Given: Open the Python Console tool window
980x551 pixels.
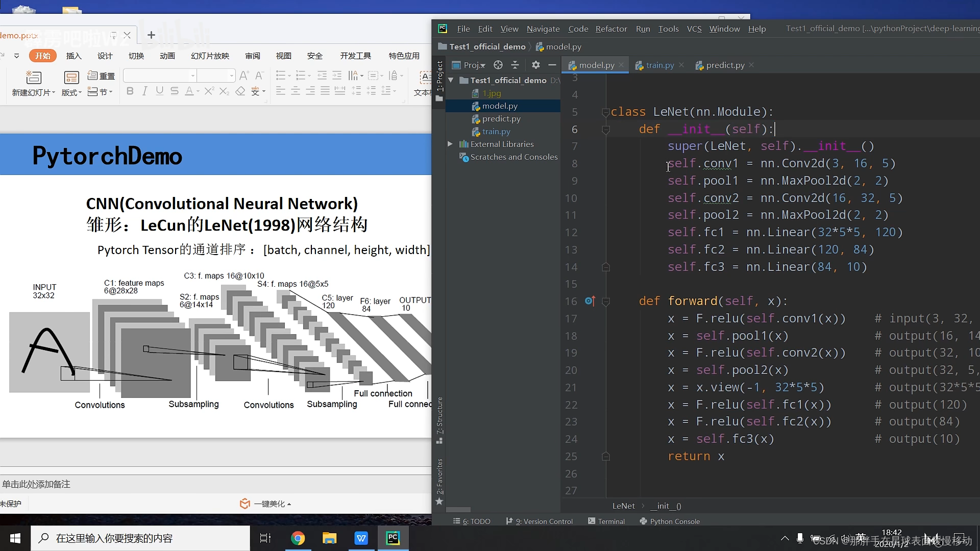Looking at the screenshot, I should (669, 521).
